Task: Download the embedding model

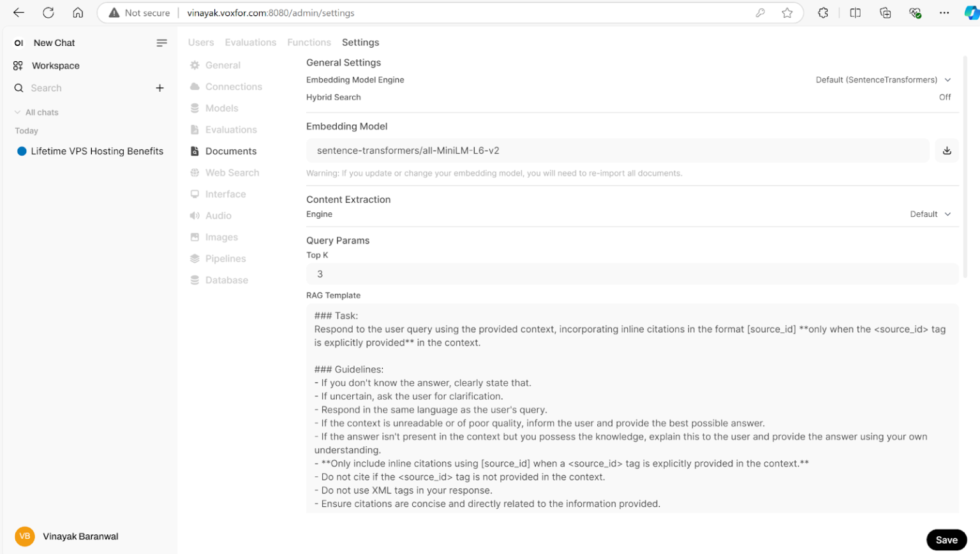Action: [947, 150]
